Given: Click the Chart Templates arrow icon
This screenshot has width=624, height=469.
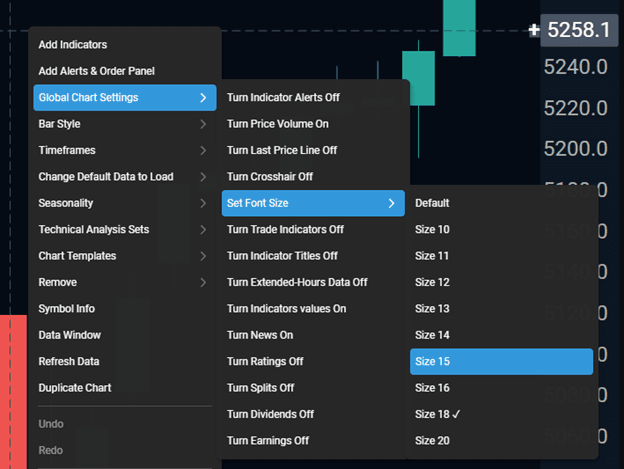Looking at the screenshot, I should pyautogui.click(x=203, y=256).
